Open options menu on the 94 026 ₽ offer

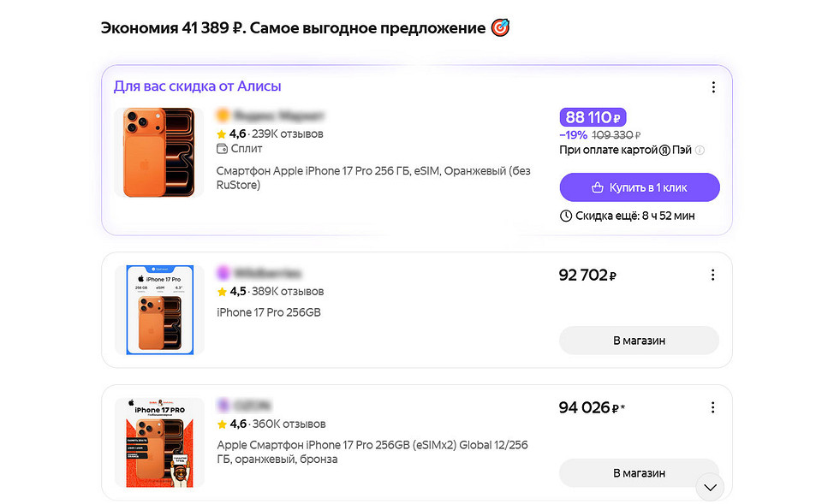[713, 407]
